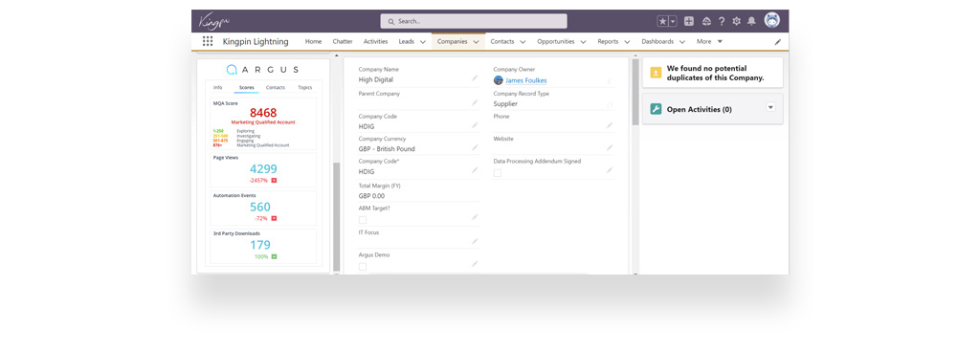
Task: Click the user avatar profile icon
Action: (x=772, y=20)
